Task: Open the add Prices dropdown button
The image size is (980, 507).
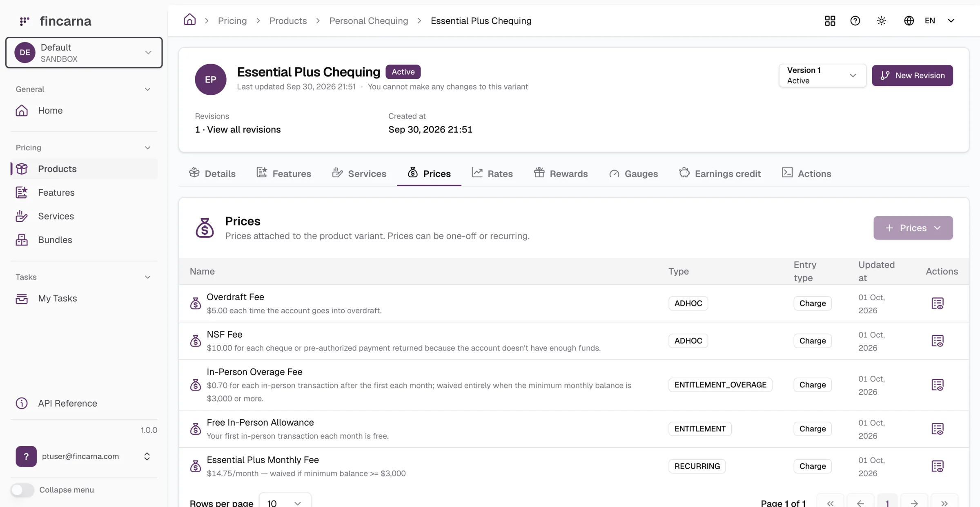Action: 913,228
